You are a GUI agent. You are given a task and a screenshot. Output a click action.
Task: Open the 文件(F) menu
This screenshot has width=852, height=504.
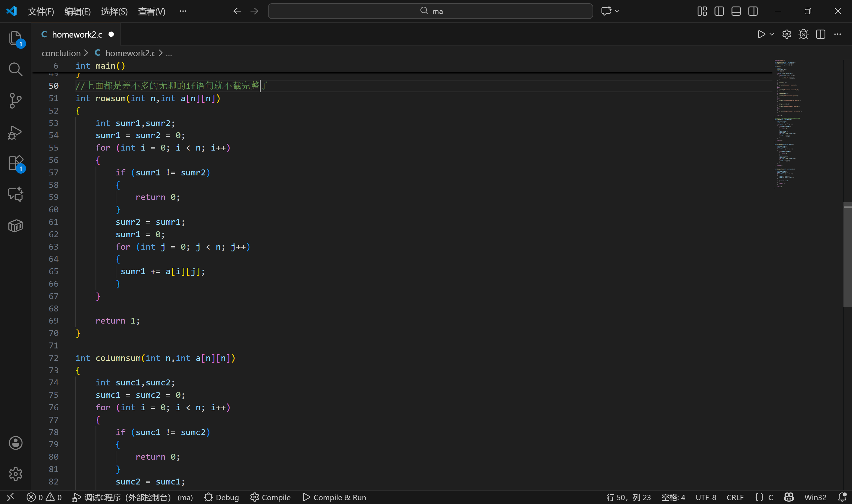(41, 12)
